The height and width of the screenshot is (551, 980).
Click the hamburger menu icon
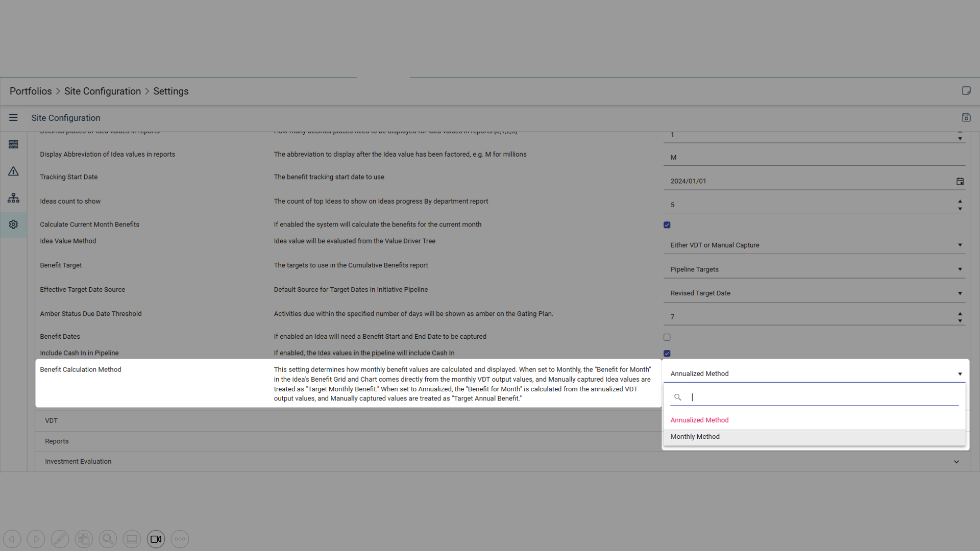pyautogui.click(x=13, y=118)
